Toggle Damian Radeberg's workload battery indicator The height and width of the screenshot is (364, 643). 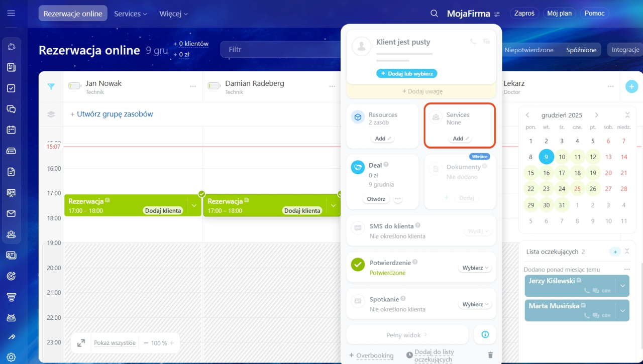point(213,86)
